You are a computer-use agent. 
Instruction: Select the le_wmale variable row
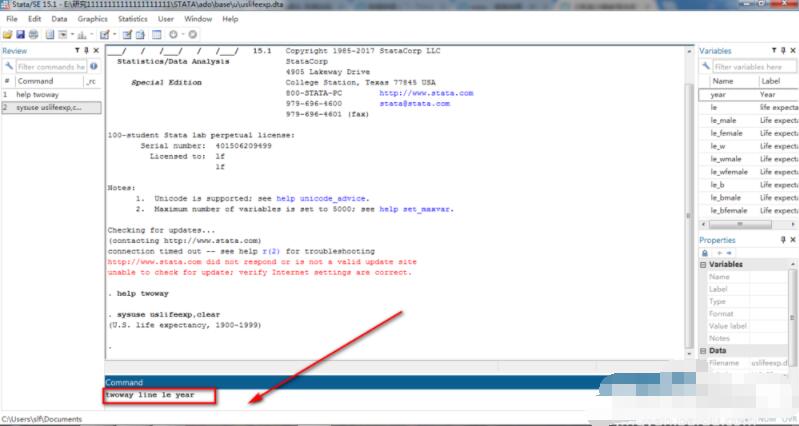748,159
